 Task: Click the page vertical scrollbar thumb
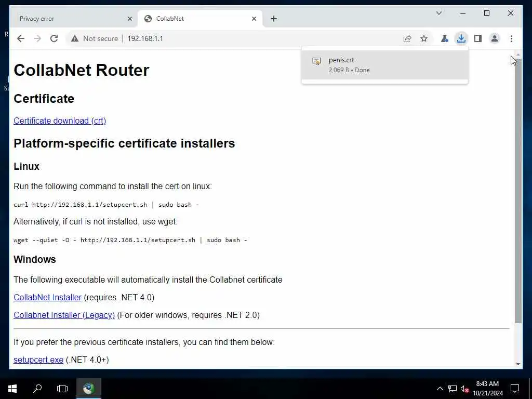(518, 191)
